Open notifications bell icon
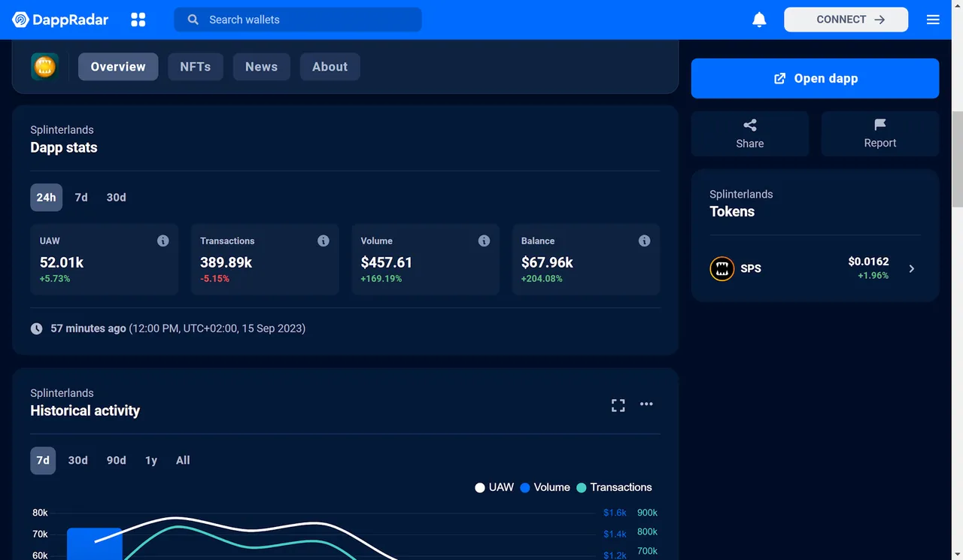This screenshot has width=963, height=560. point(759,20)
